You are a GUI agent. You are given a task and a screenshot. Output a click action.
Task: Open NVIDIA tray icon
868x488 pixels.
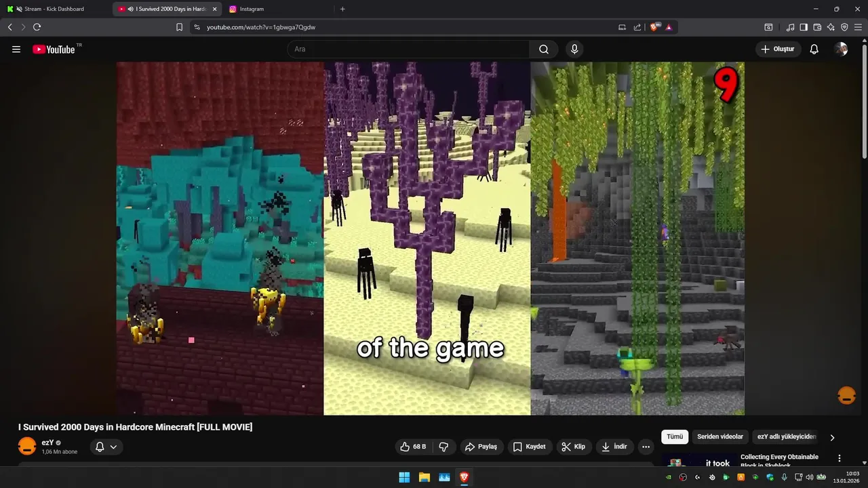click(669, 477)
